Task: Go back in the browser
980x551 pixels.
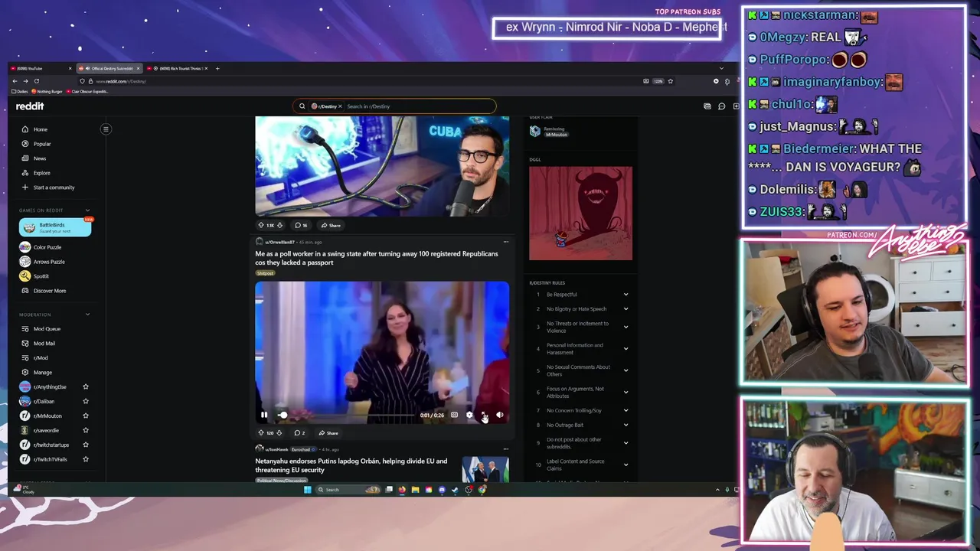Action: pos(15,81)
